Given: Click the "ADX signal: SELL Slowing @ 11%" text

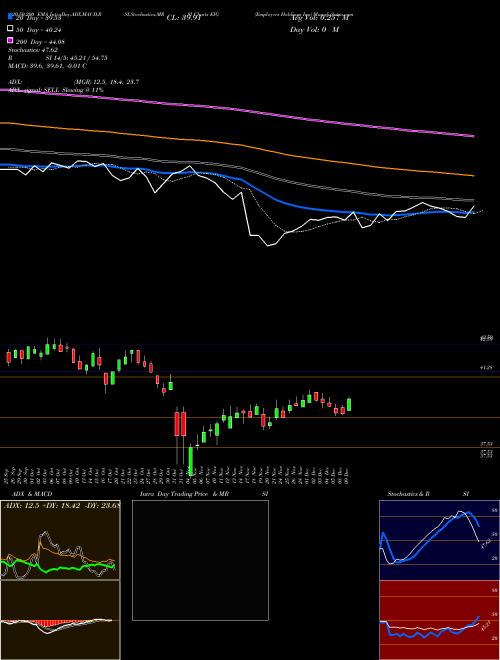Looking at the screenshot, I should [x=56, y=90].
